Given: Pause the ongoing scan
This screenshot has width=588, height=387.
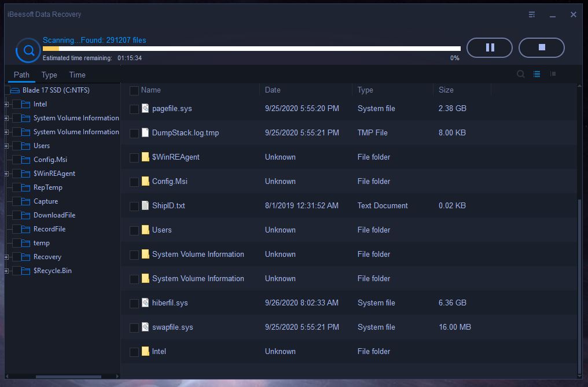Looking at the screenshot, I should pyautogui.click(x=490, y=47).
